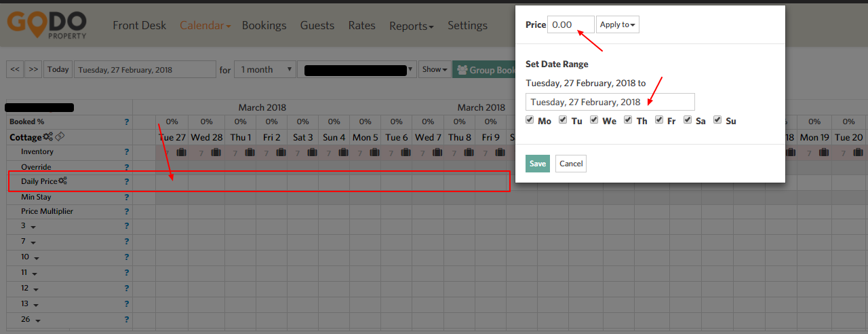
Task: Expand room 10 row arrow
Action: (x=37, y=259)
